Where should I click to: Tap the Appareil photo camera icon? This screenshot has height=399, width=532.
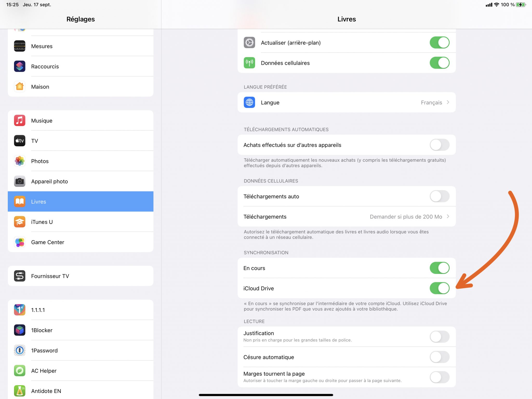(x=19, y=181)
